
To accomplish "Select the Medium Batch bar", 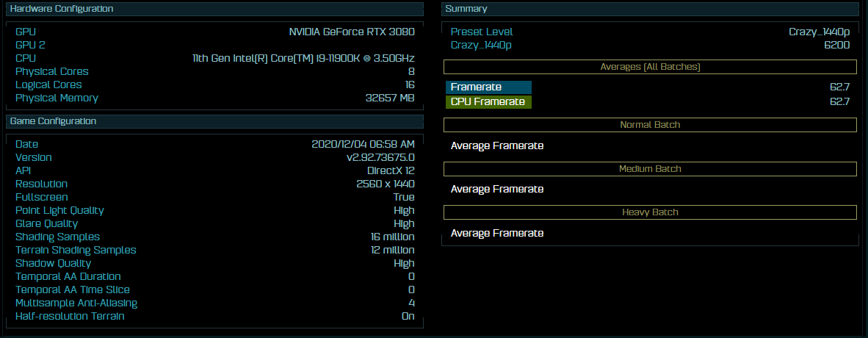I will point(650,169).
